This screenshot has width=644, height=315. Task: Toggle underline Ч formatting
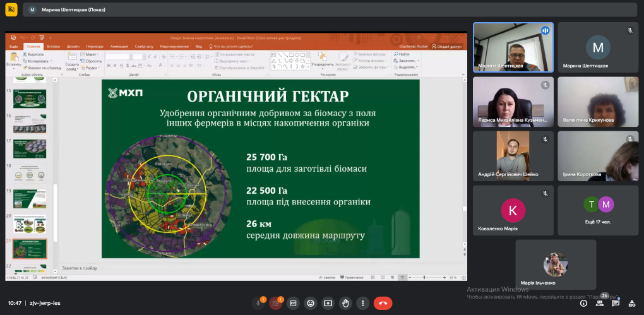coord(121,66)
